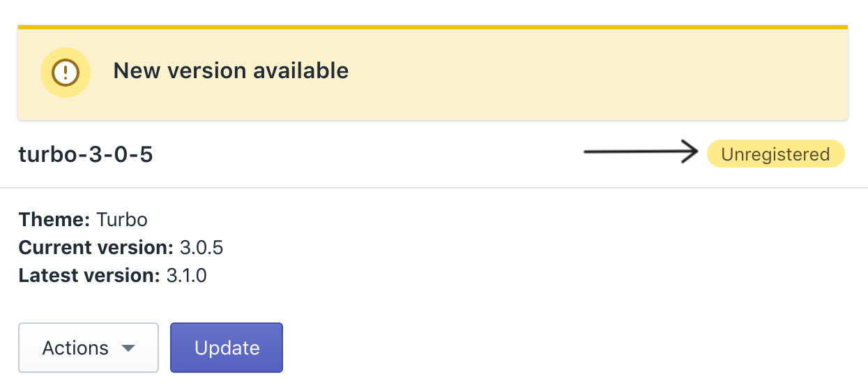Image resolution: width=868 pixels, height=386 pixels.
Task: Click the dark yellow strip atop the banner
Action: [432, 27]
